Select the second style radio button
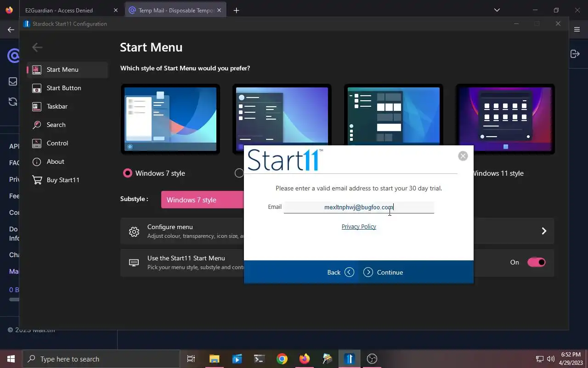The image size is (588, 368). point(239,173)
